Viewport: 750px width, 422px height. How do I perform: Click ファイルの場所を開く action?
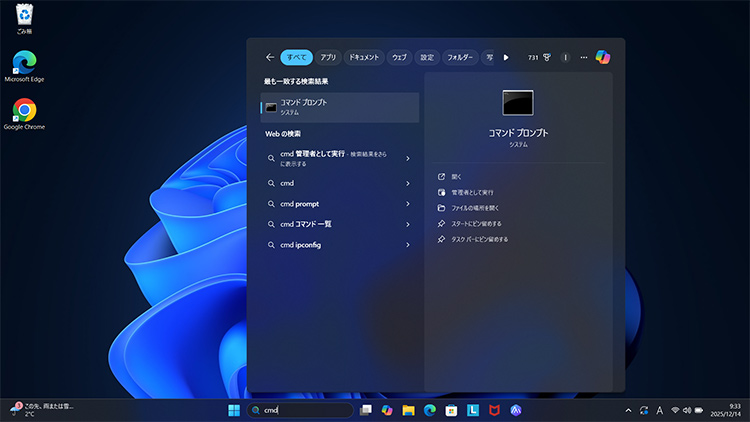tap(475, 208)
